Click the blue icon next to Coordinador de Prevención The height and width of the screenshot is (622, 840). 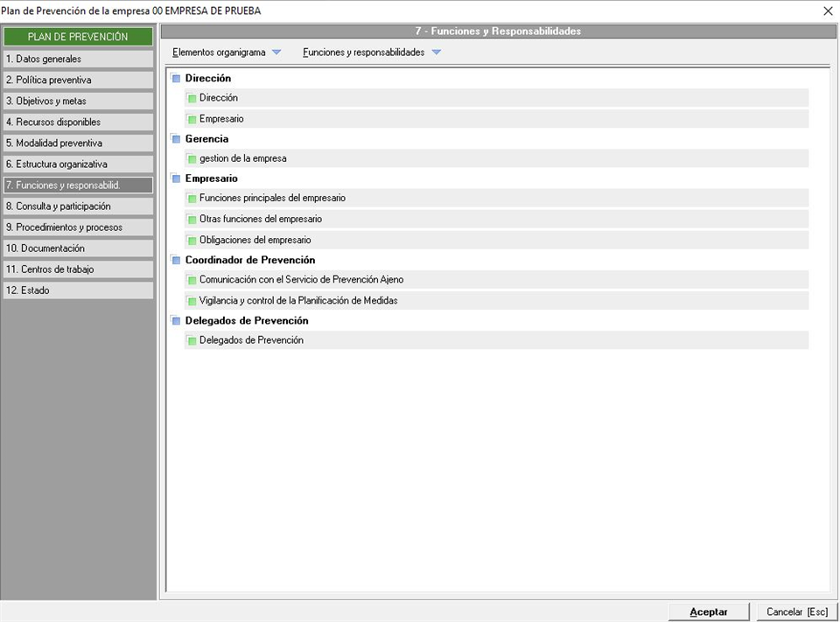tap(176, 261)
